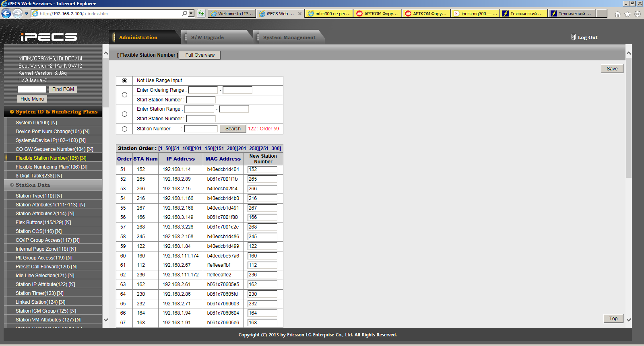The image size is (644, 346).
Task: Open the address bar dropdown arrow
Action: coord(191,13)
